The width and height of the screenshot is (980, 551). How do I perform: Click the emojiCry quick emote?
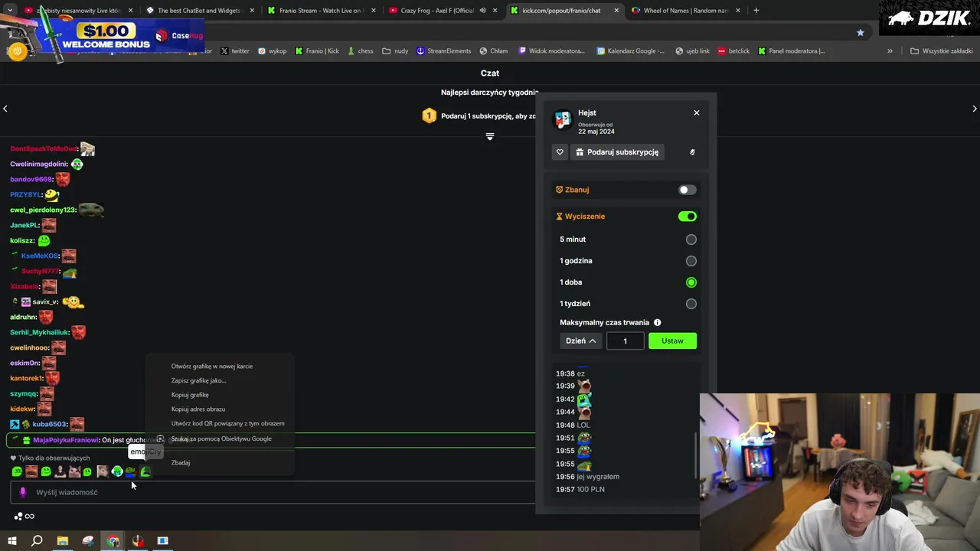click(145, 472)
